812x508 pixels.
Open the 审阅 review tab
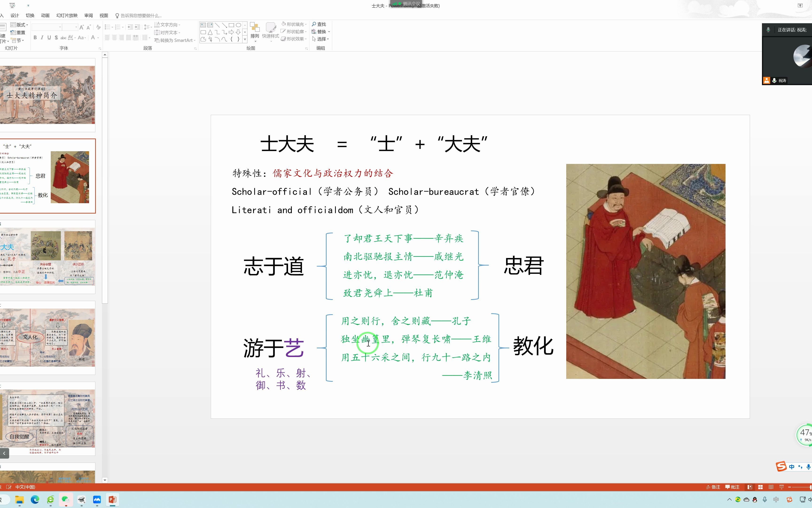(x=89, y=16)
